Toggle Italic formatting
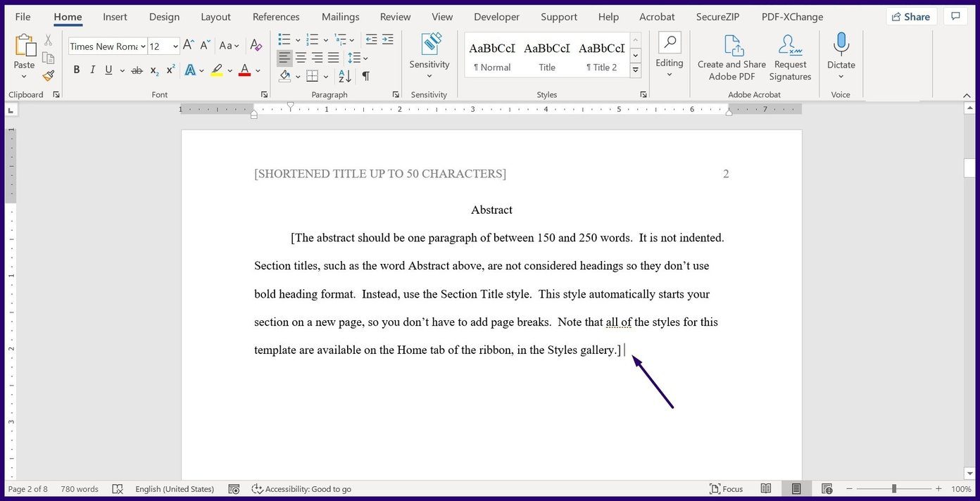The height and width of the screenshot is (501, 980). tap(92, 70)
